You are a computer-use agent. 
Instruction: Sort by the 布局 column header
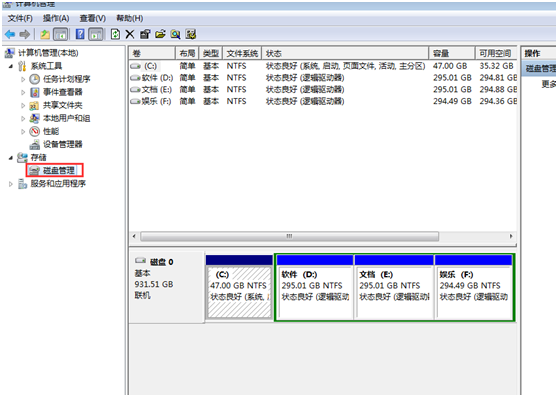[187, 53]
